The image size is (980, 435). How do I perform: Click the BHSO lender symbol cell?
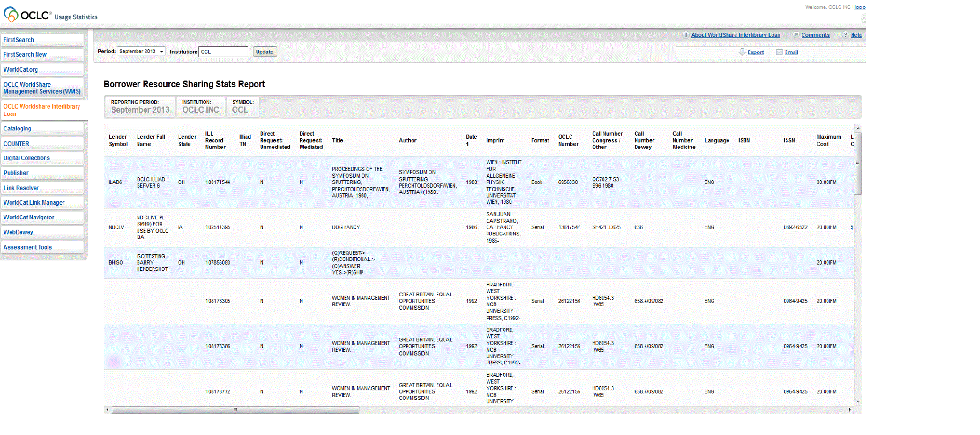click(115, 263)
